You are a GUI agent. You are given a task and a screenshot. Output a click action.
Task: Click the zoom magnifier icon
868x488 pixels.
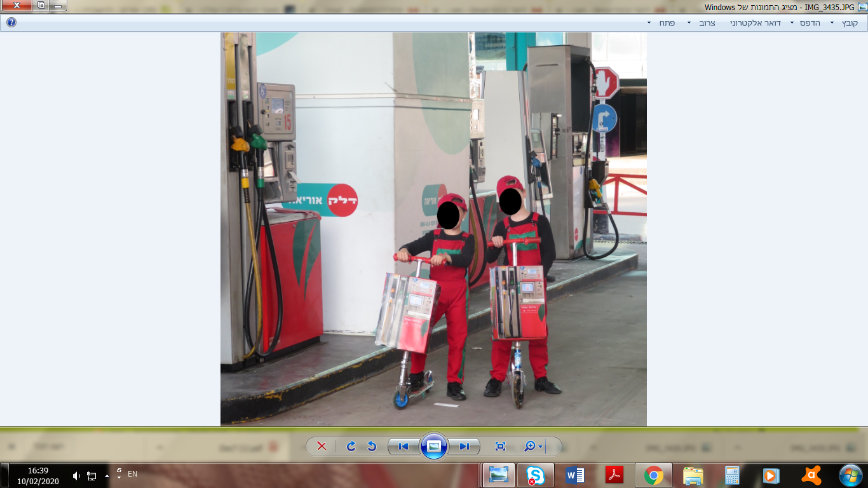529,446
